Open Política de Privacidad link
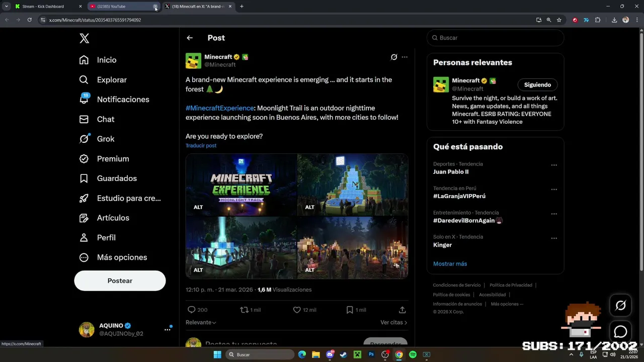The height and width of the screenshot is (362, 644). click(511, 285)
